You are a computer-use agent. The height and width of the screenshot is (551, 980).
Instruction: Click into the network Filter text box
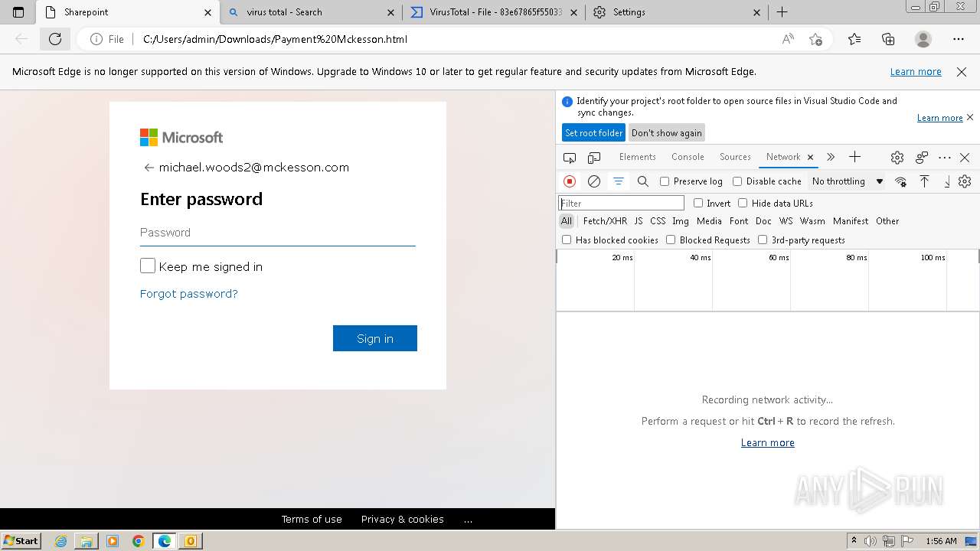click(x=621, y=203)
